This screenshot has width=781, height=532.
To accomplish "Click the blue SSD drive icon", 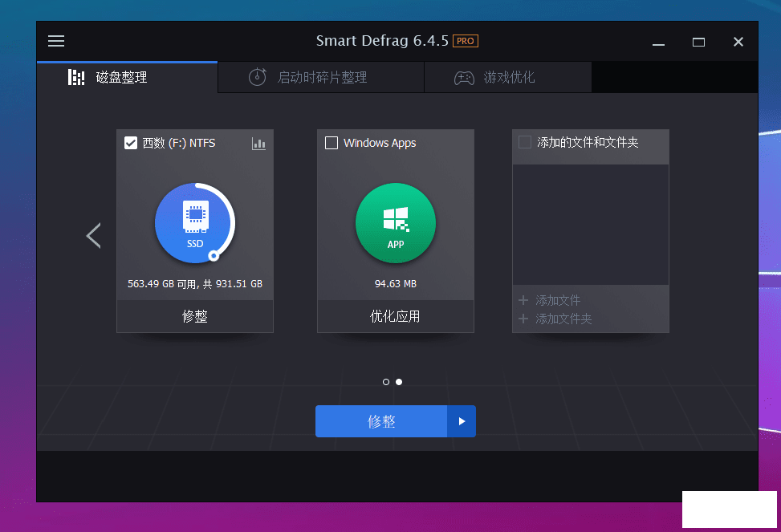I will (195, 223).
